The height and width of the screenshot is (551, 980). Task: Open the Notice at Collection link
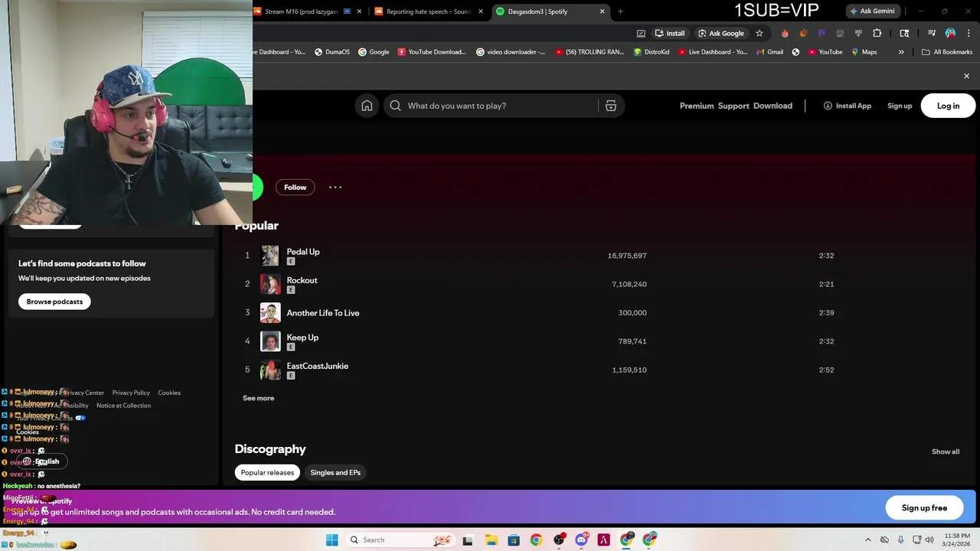tap(123, 406)
